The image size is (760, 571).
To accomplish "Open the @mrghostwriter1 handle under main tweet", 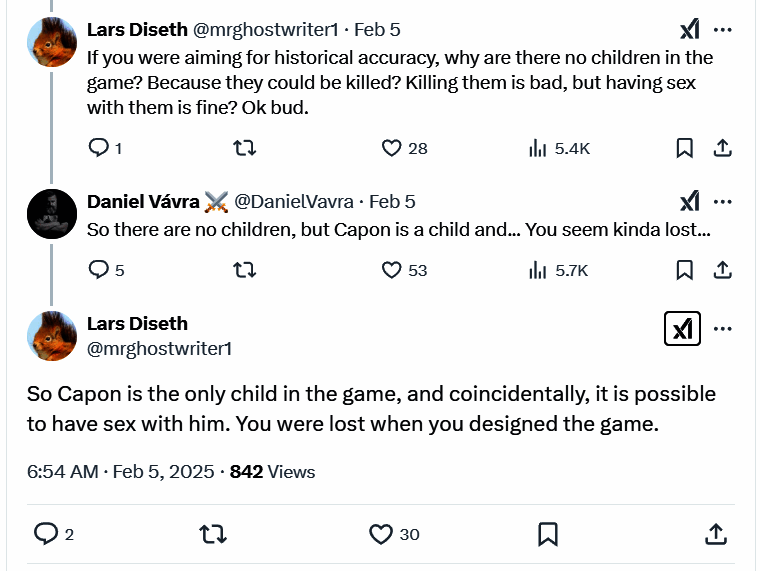I will [159, 348].
